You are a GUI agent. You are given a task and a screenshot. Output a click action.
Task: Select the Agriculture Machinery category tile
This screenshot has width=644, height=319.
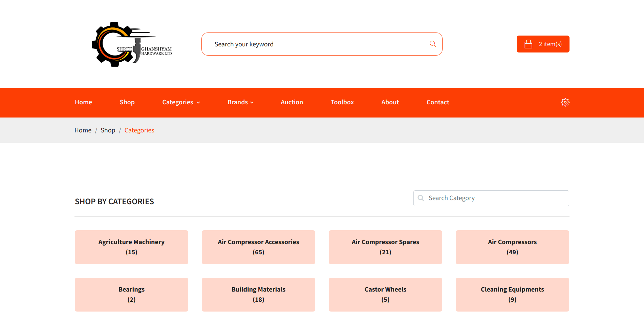point(131,247)
